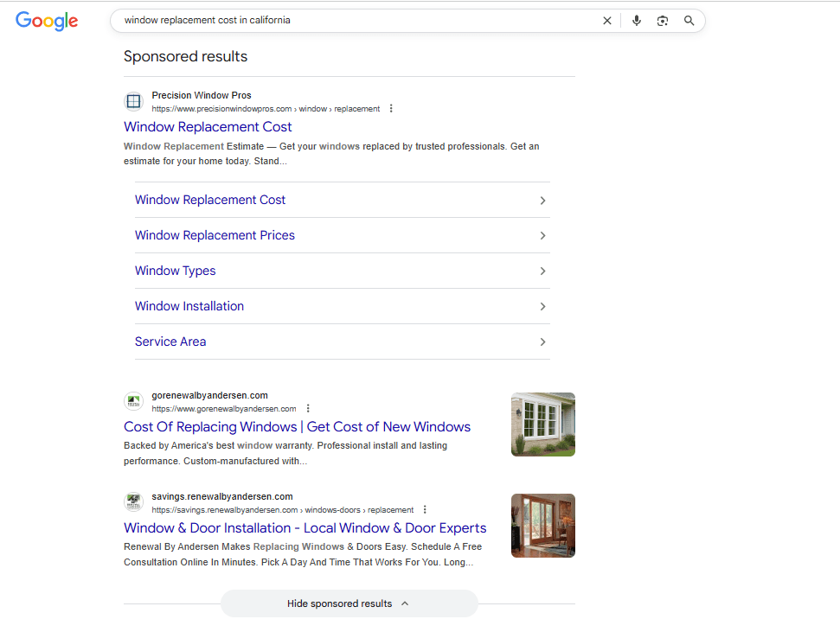Screen dimensions: 840x632
Task: Open the three-dot menu for Precision Window Pros ad
Action: coord(391,108)
